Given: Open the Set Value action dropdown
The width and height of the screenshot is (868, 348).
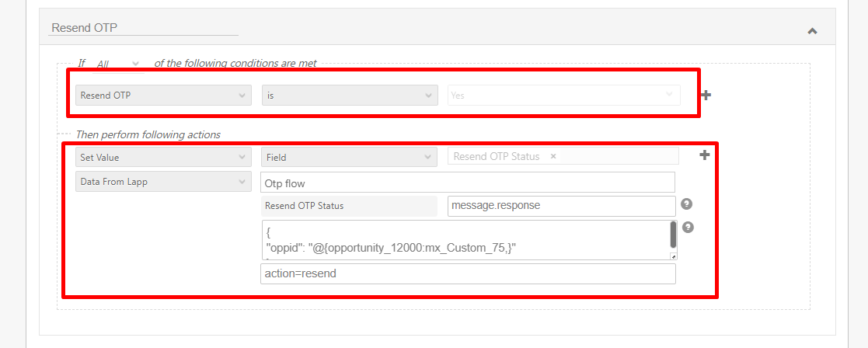Looking at the screenshot, I should pyautogui.click(x=163, y=157).
